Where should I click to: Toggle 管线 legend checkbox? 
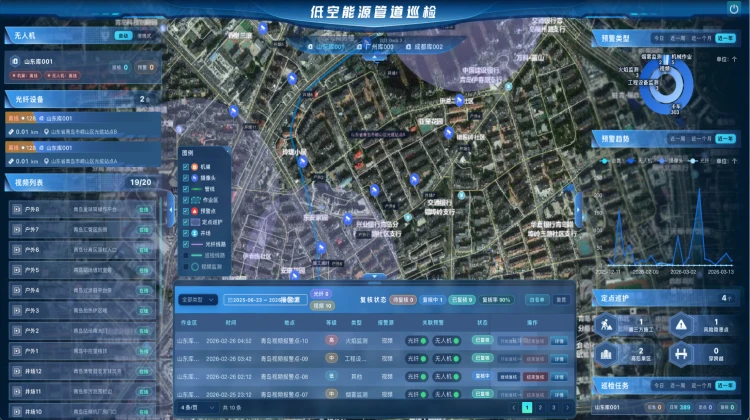tap(186, 189)
